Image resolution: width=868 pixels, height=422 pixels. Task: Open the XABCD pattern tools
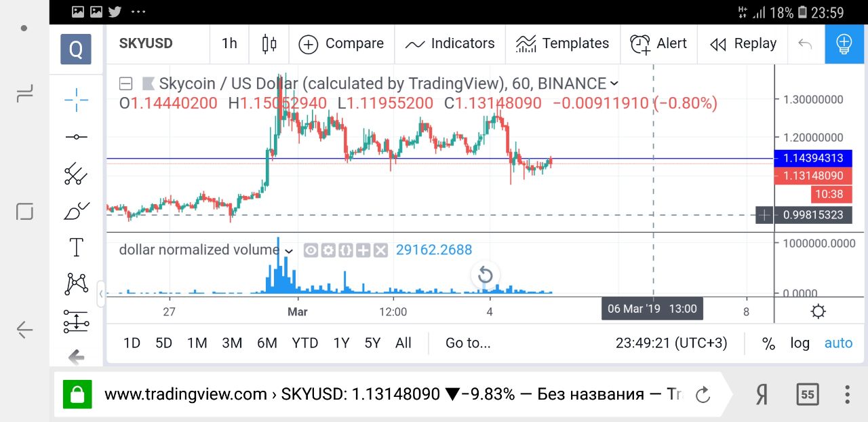[x=76, y=284]
